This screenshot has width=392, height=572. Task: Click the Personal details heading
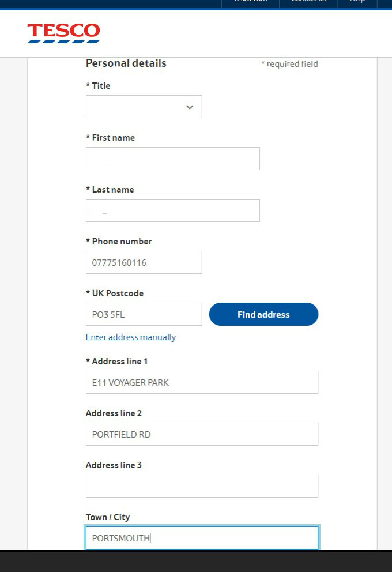pyautogui.click(x=126, y=63)
